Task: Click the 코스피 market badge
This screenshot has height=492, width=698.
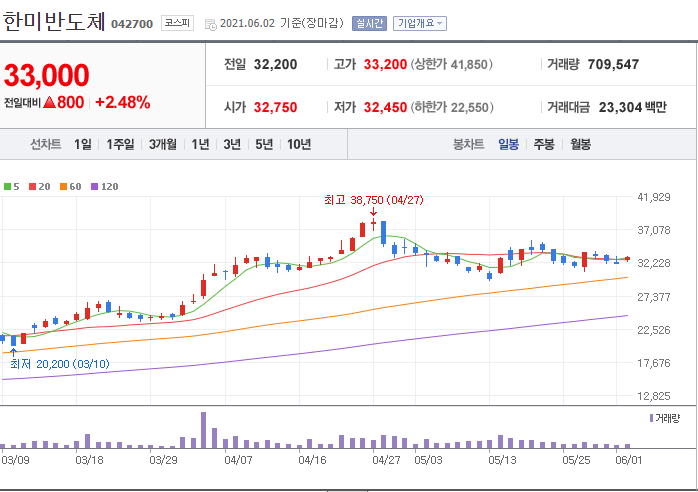Action: (177, 23)
